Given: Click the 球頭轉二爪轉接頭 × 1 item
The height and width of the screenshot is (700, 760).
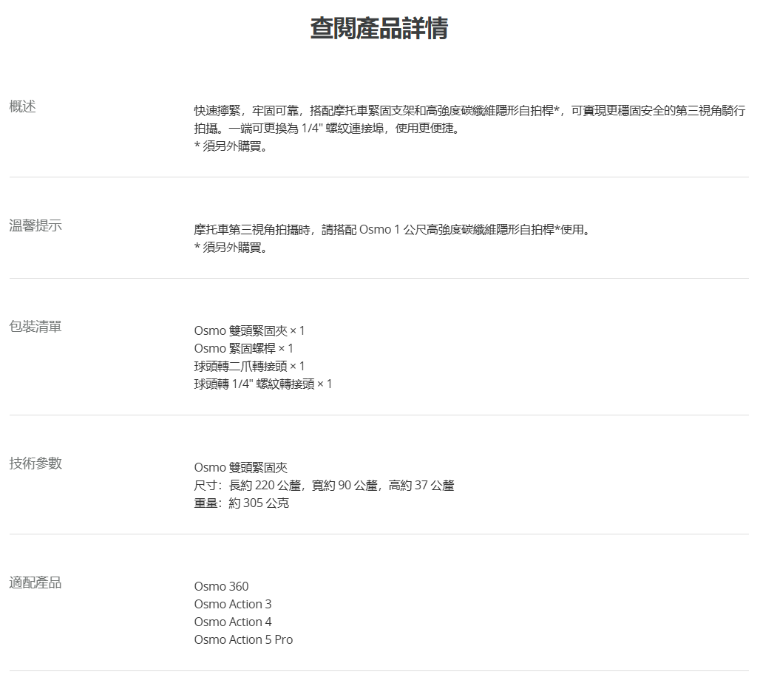Looking at the screenshot, I should [249, 366].
